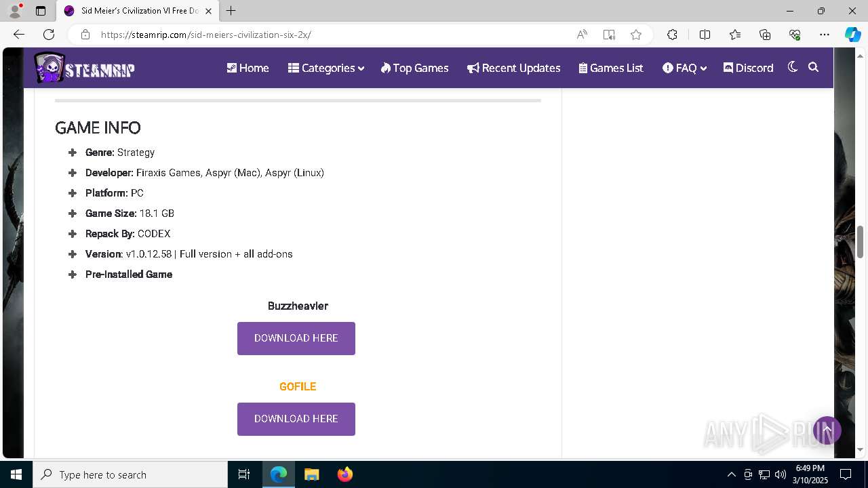Expand the FAQ dropdown menu

[685, 68]
